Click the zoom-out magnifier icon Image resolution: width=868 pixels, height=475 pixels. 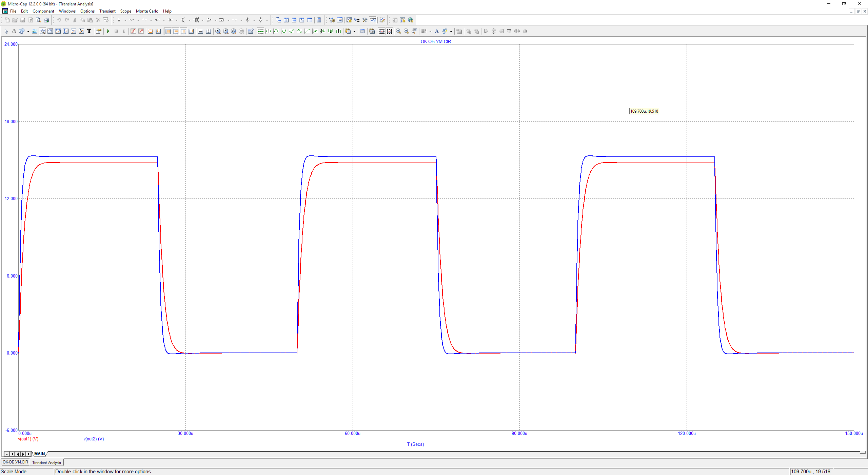[x=406, y=31]
